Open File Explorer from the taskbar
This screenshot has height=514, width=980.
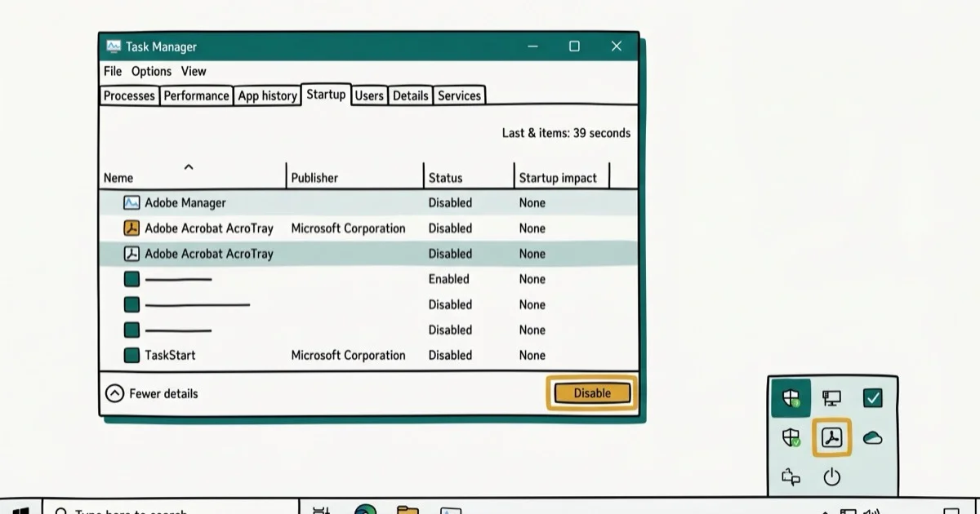[407, 509]
